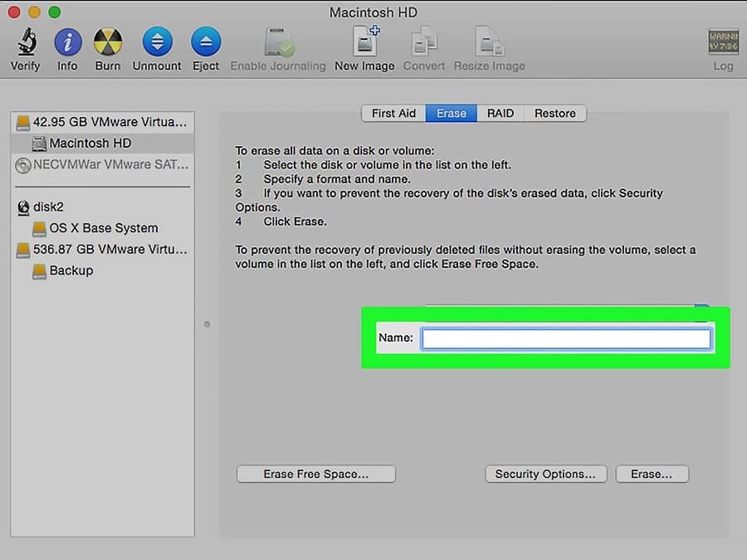Click the text "To erase all data on a disk or volume:"
This screenshot has width=747, height=560.
(334, 151)
